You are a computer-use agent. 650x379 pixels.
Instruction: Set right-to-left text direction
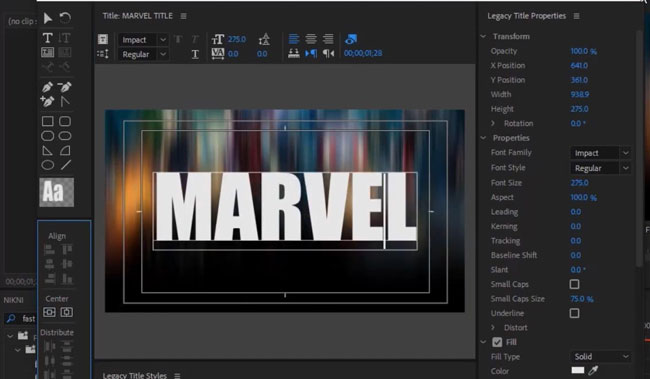(x=328, y=53)
